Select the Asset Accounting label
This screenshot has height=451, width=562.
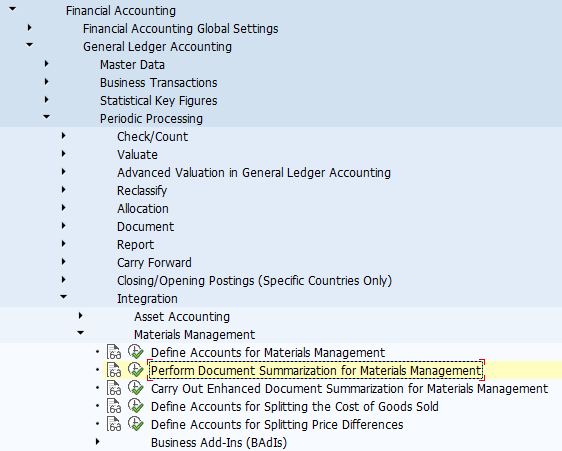click(x=182, y=317)
